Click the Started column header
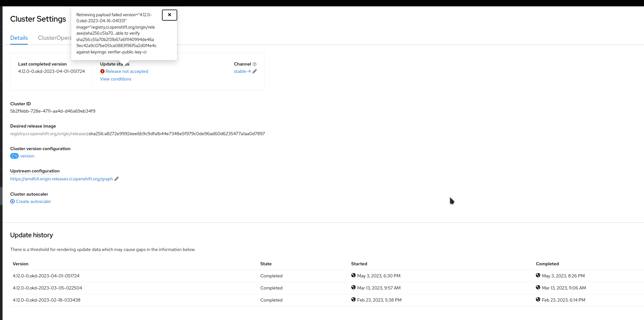The image size is (644, 320). pyautogui.click(x=359, y=264)
